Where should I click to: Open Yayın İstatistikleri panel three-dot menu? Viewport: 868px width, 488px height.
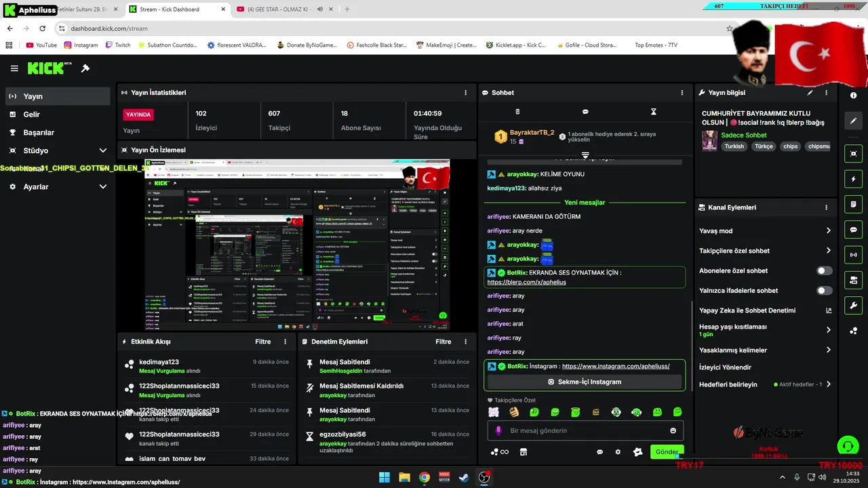[x=465, y=93]
